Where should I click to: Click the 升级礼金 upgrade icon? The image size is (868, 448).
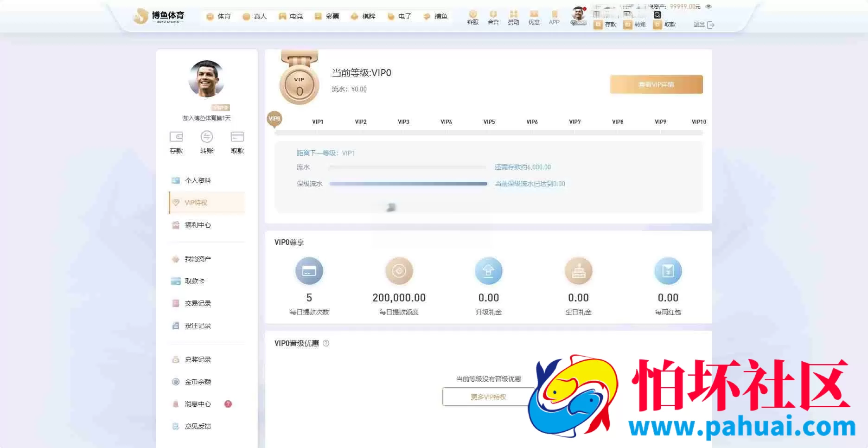[x=488, y=271]
